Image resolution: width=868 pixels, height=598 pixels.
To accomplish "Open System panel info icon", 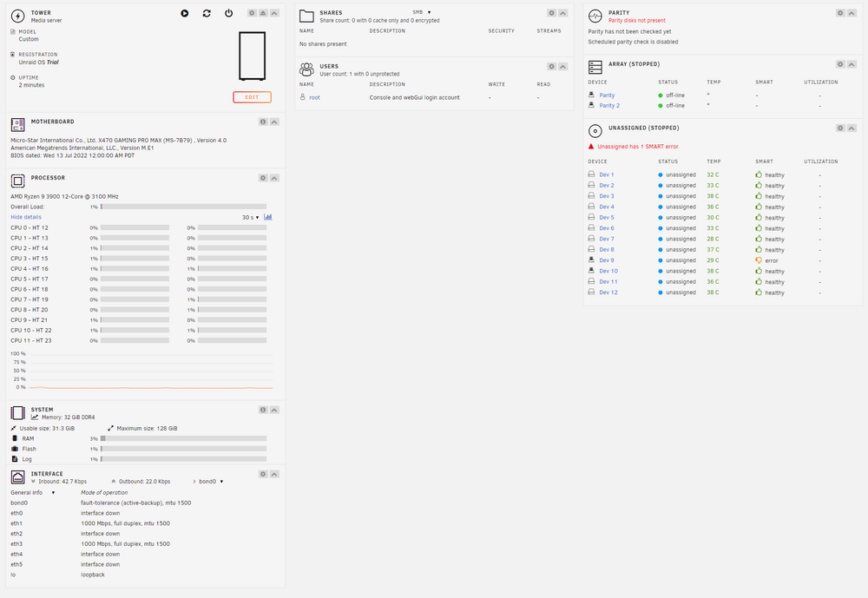I will tap(263, 411).
